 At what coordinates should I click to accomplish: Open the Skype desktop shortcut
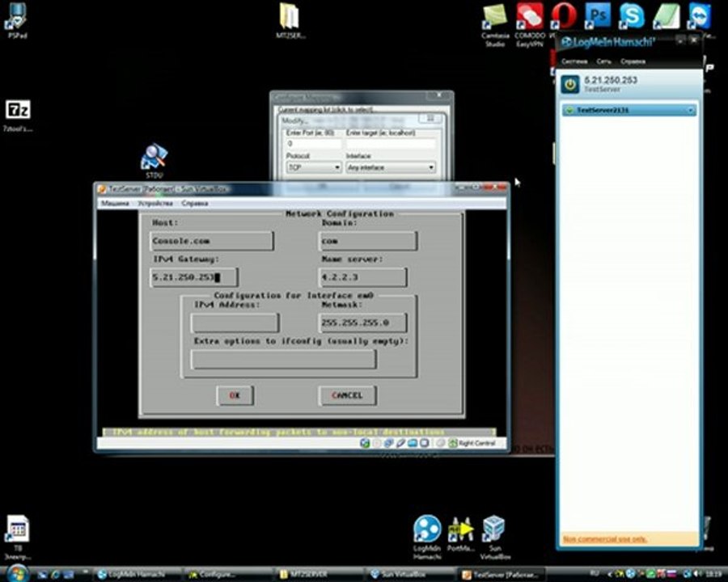pyautogui.click(x=632, y=15)
